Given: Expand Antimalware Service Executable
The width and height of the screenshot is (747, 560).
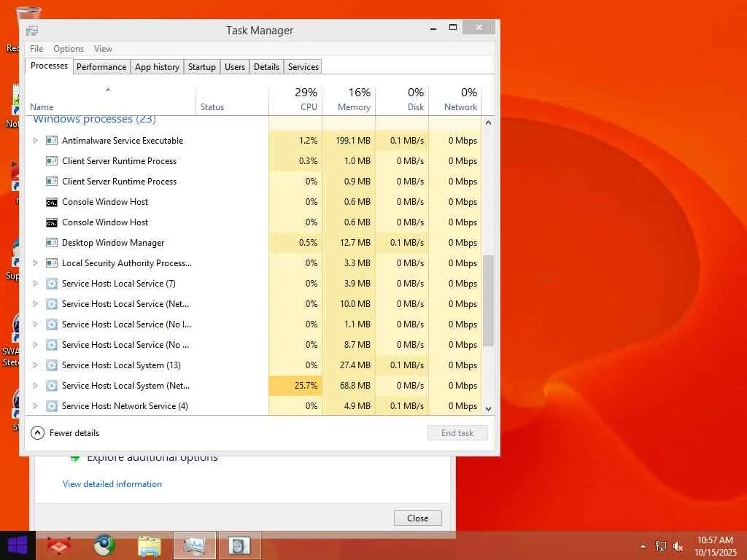Looking at the screenshot, I should tap(35, 141).
